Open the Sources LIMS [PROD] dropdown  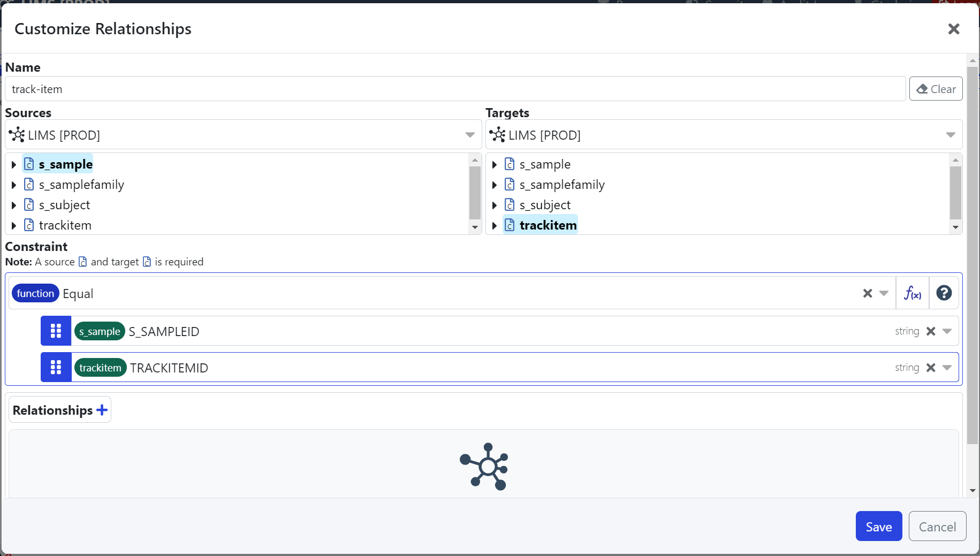click(469, 135)
